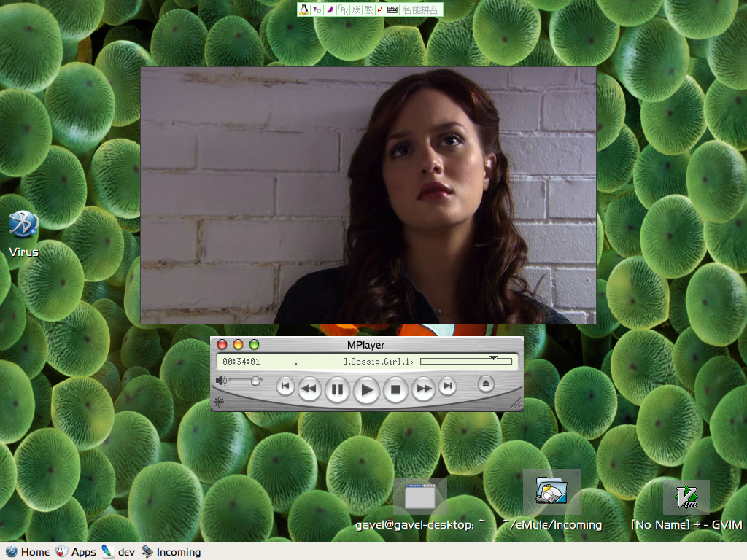
Task: Click the 00:34:01 elapsed time display
Action: pyautogui.click(x=241, y=362)
